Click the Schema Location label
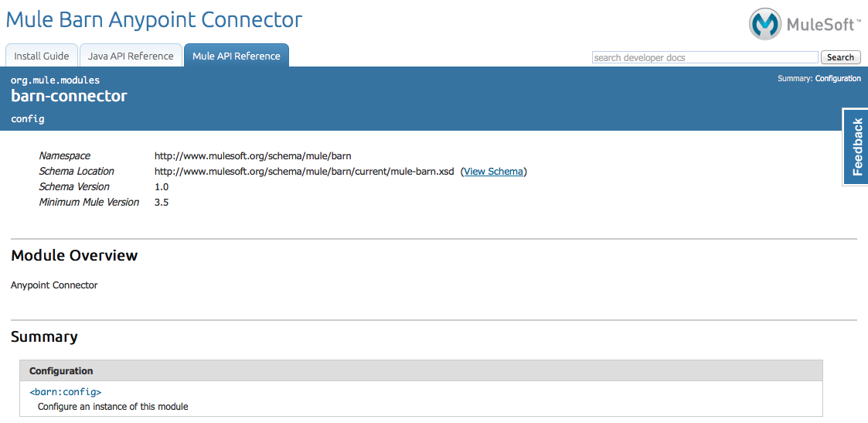The width and height of the screenshot is (868, 423). click(x=77, y=171)
